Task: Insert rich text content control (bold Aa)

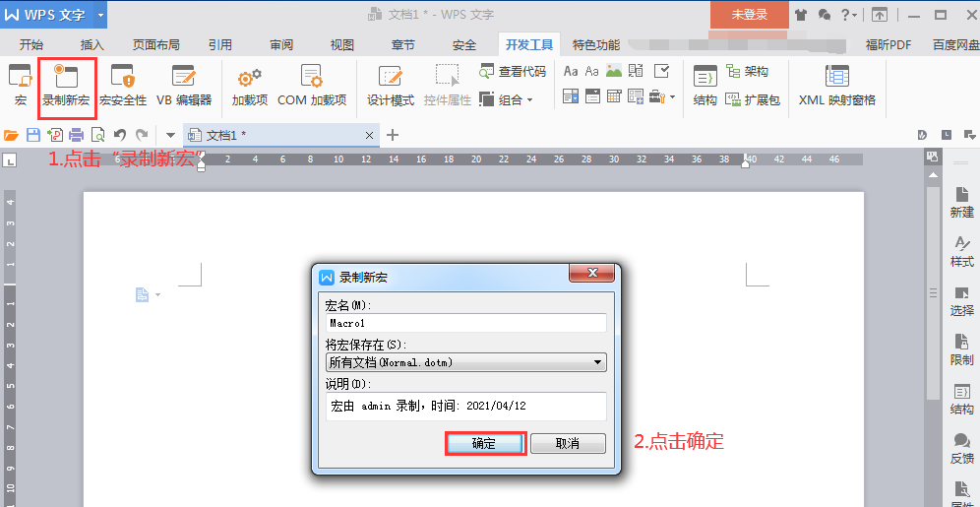Action: [x=571, y=71]
